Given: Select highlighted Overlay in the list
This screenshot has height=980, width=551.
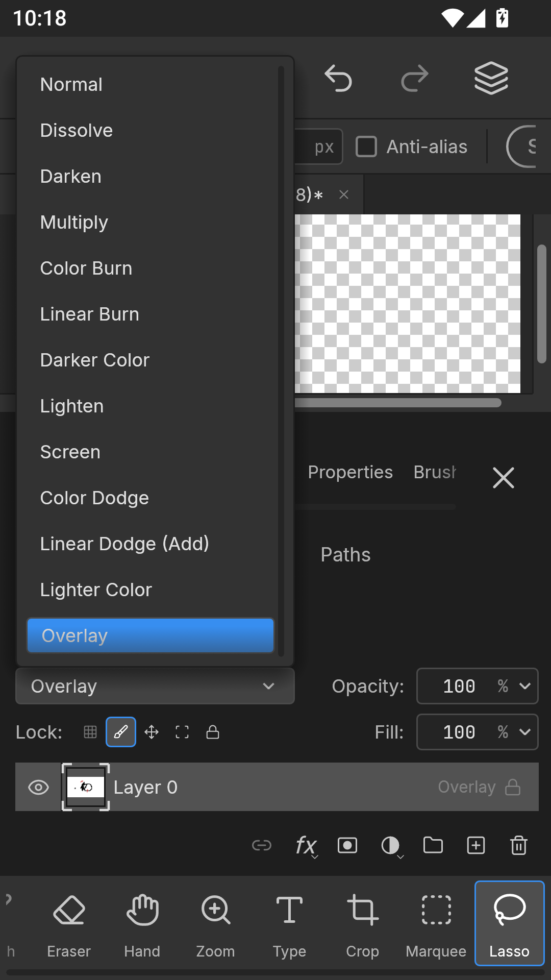Looking at the screenshot, I should pyautogui.click(x=151, y=635).
